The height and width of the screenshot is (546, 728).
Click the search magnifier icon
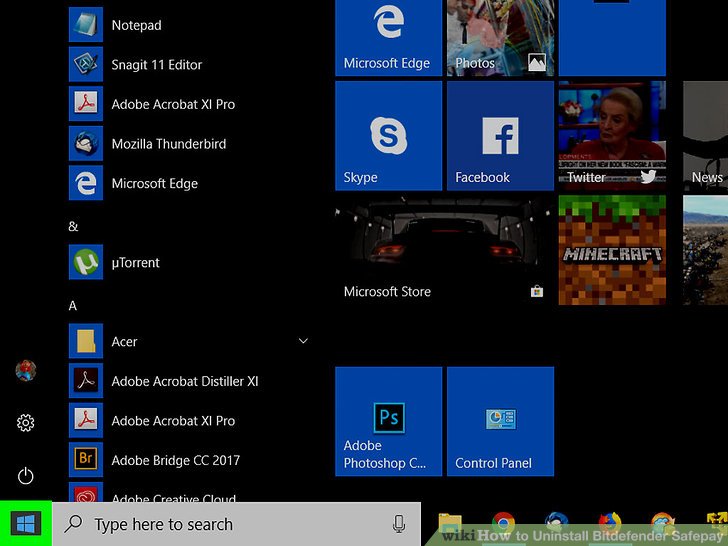(73, 524)
